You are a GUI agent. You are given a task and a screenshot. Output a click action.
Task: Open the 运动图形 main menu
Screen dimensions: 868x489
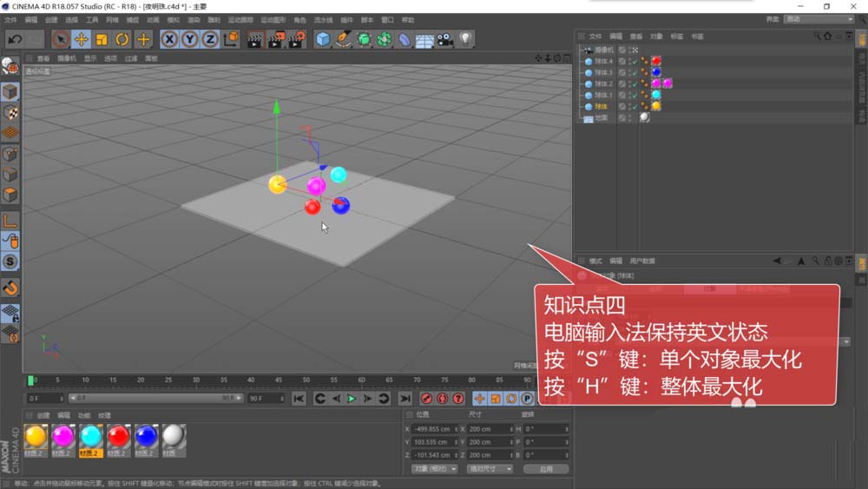(x=273, y=20)
